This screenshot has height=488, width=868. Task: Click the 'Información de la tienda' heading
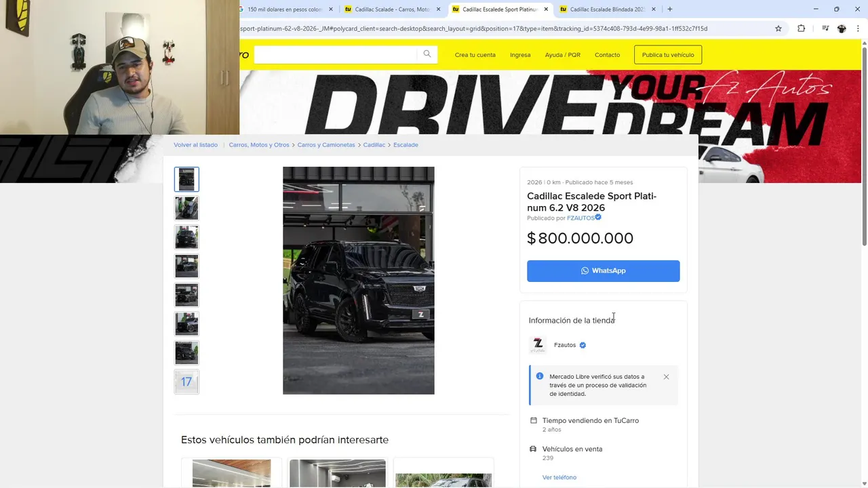pyautogui.click(x=572, y=321)
